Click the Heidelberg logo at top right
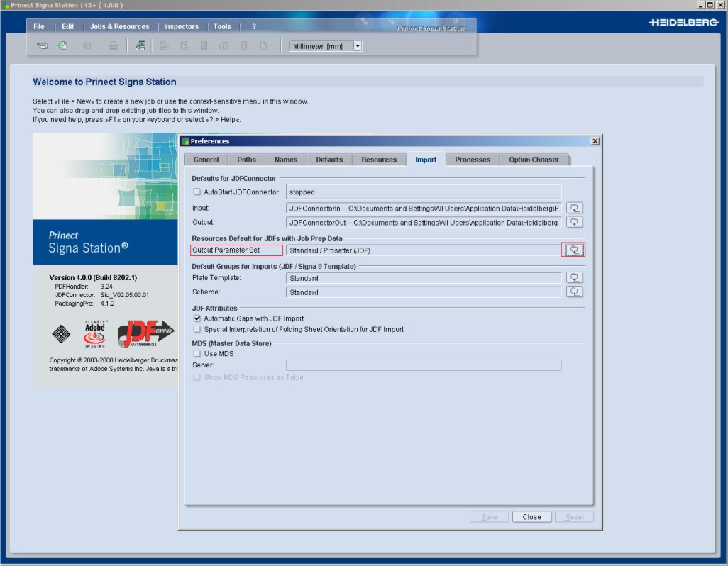The height and width of the screenshot is (566, 728). coord(683,22)
